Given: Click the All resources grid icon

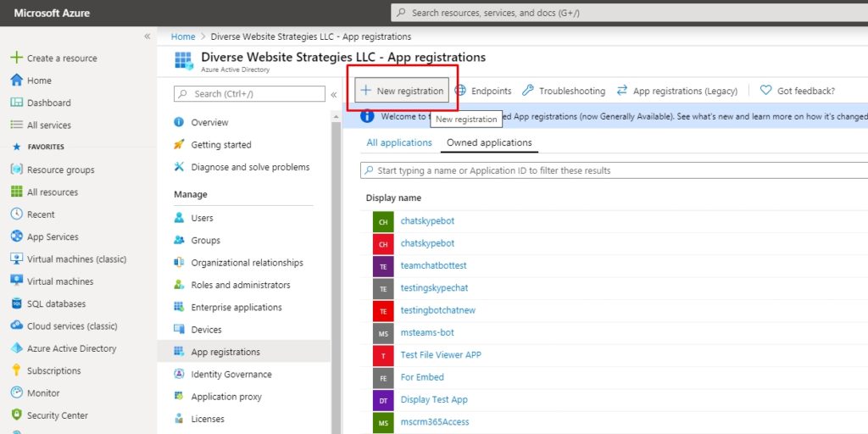Looking at the screenshot, I should [17, 192].
